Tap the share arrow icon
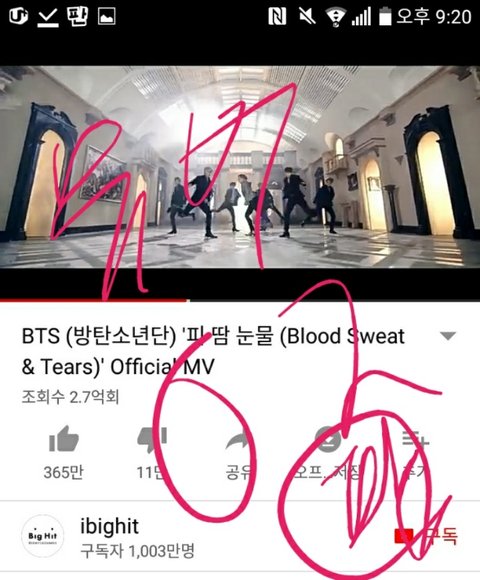 239,440
